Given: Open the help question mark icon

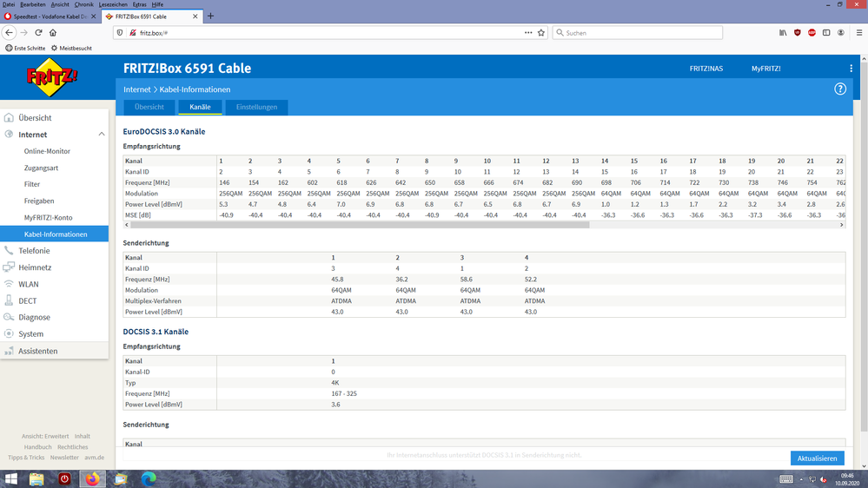Looking at the screenshot, I should coord(840,89).
